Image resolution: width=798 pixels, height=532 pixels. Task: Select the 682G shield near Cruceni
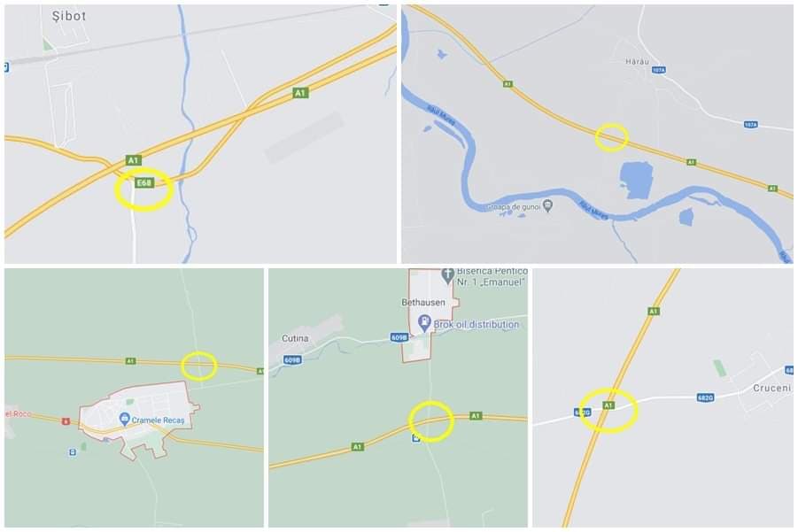(705, 397)
